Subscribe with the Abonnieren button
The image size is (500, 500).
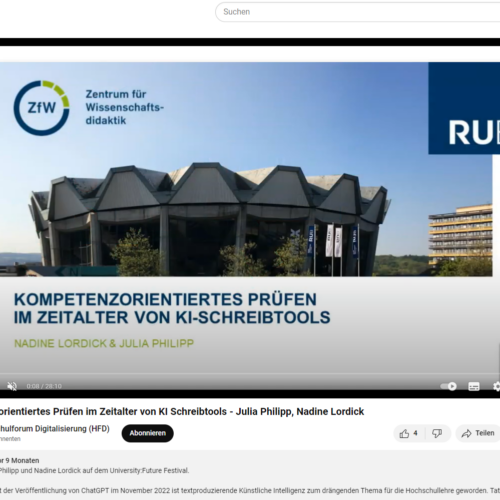click(x=147, y=433)
